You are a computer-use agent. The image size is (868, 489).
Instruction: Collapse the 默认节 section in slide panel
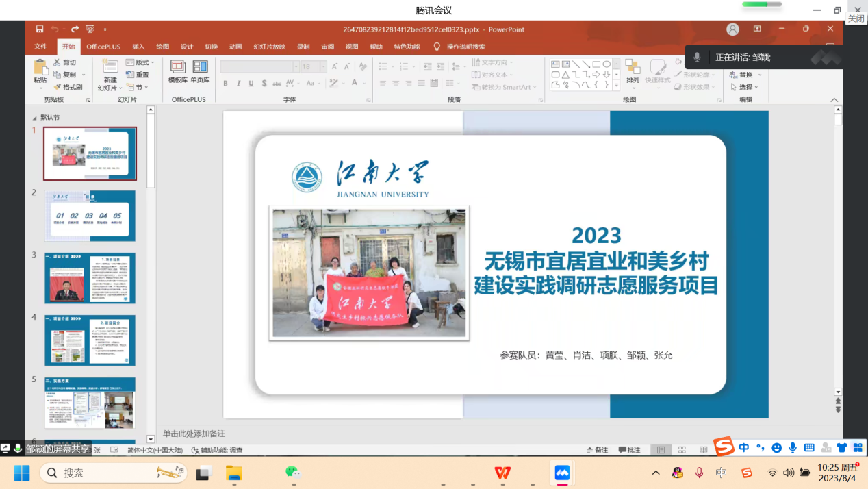[34, 117]
